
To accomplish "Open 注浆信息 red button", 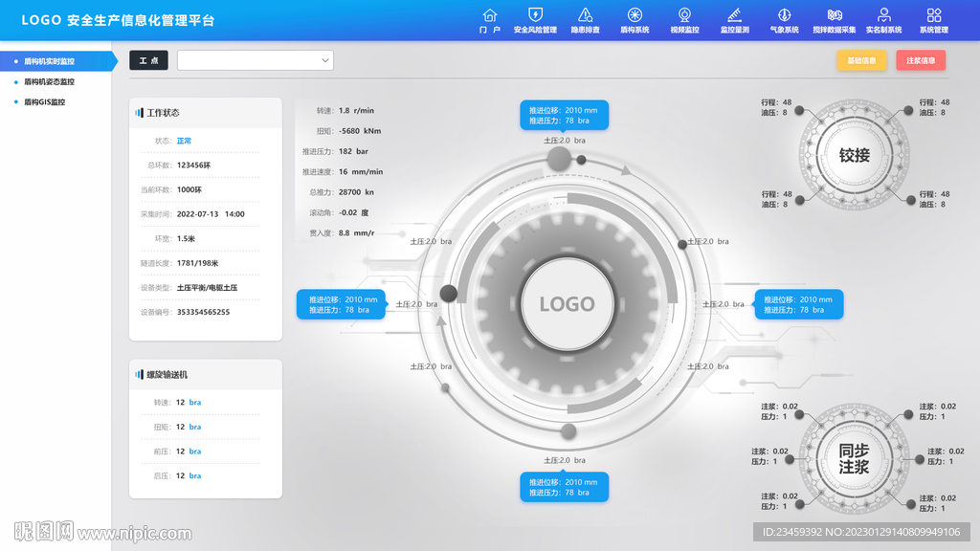I will pos(921,60).
